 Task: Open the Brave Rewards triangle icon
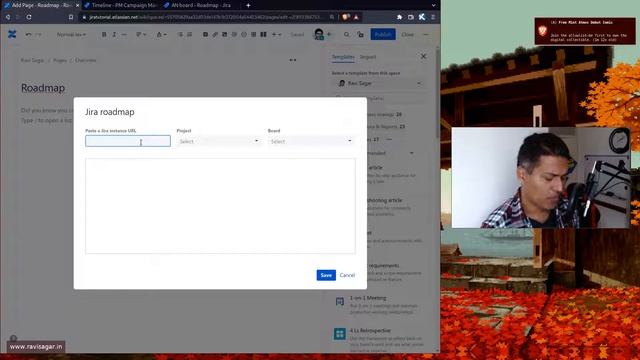point(356,17)
